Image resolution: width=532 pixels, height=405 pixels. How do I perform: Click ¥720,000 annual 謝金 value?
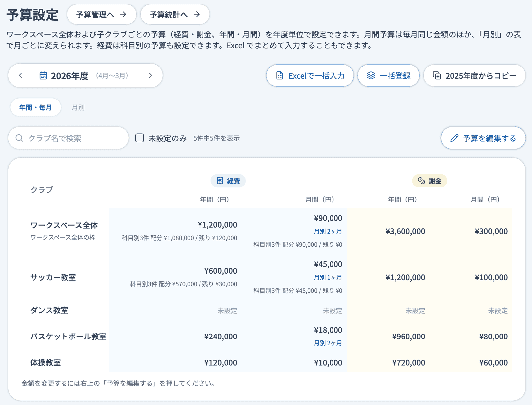pos(409,363)
